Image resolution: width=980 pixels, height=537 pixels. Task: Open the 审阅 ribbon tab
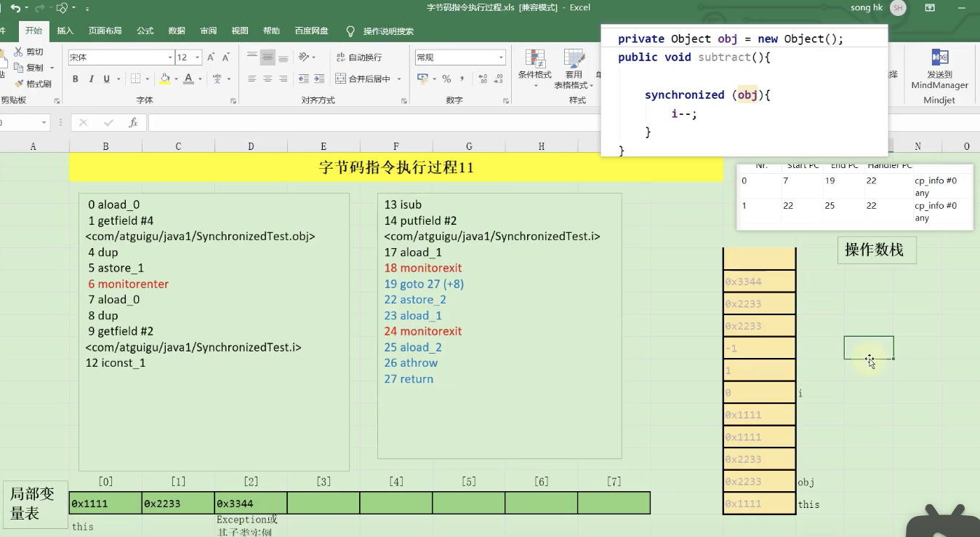tap(208, 31)
